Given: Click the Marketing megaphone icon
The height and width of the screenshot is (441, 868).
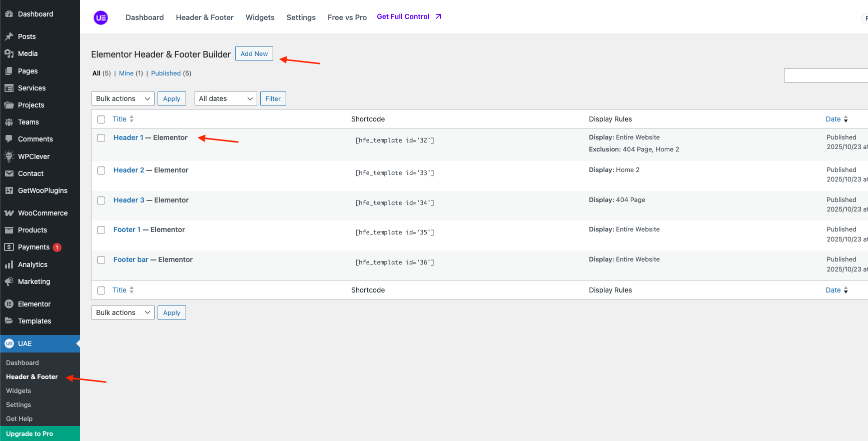Looking at the screenshot, I should click(x=9, y=281).
